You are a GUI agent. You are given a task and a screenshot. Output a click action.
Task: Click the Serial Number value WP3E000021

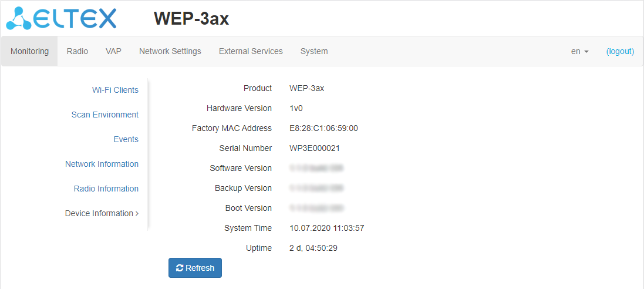tap(315, 148)
